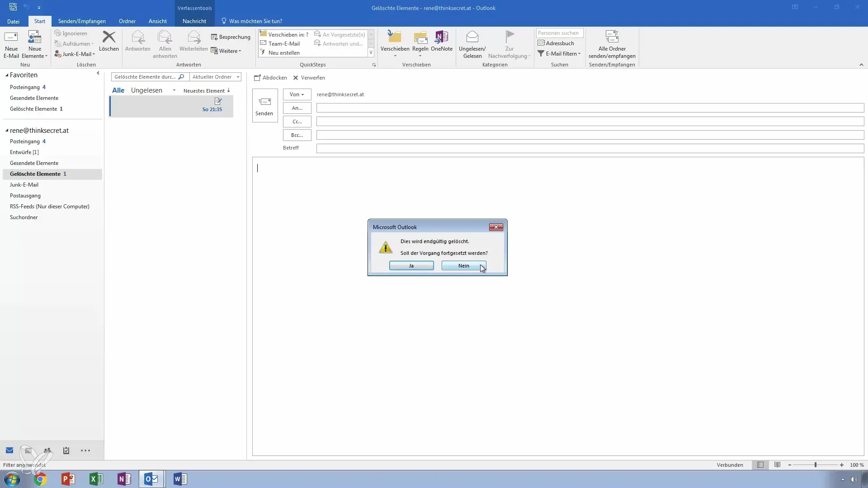Click the Personen suchen field

click(x=560, y=33)
